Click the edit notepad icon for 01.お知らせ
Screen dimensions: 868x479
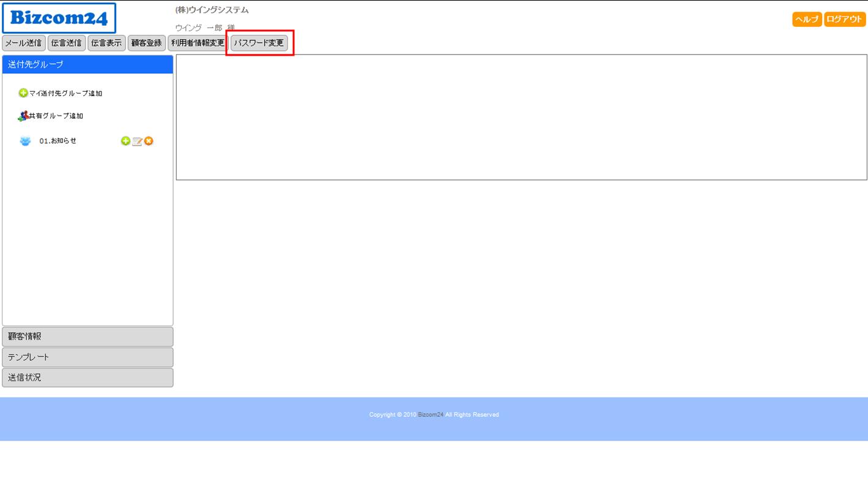pyautogui.click(x=137, y=141)
